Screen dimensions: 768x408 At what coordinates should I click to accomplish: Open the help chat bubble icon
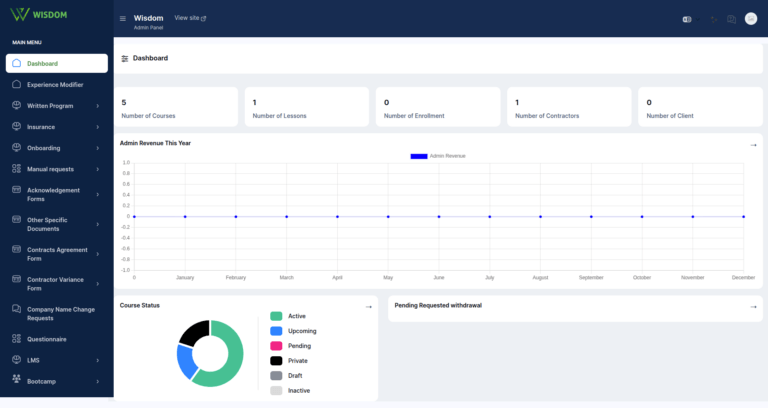(x=731, y=19)
